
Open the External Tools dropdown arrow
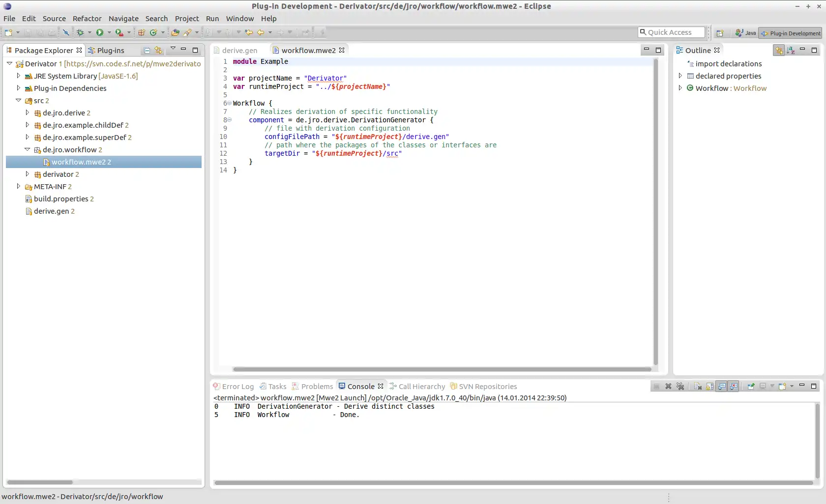click(x=129, y=32)
